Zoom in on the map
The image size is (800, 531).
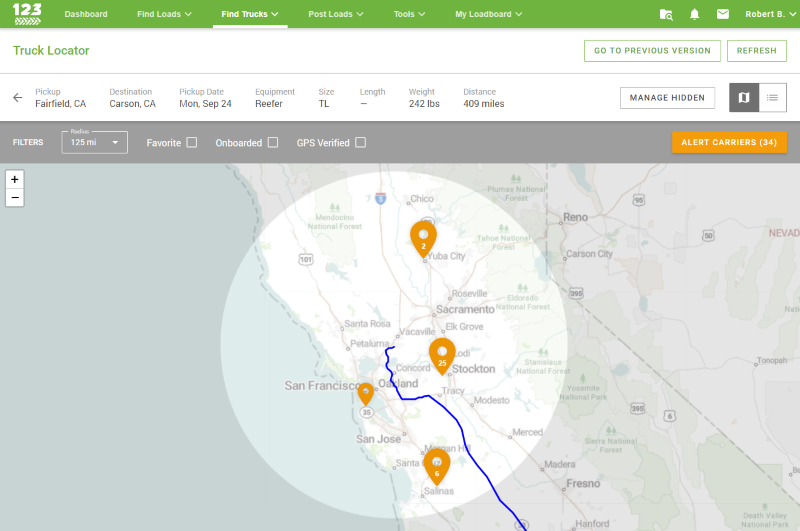click(15, 180)
